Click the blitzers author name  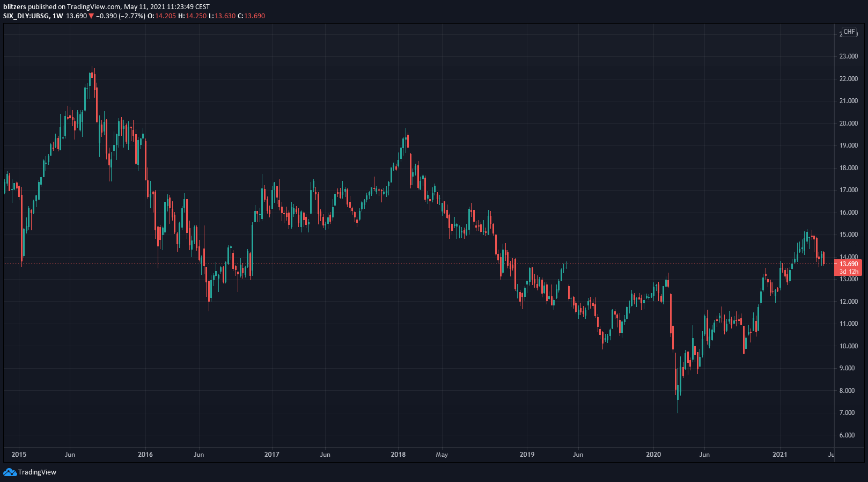click(14, 7)
